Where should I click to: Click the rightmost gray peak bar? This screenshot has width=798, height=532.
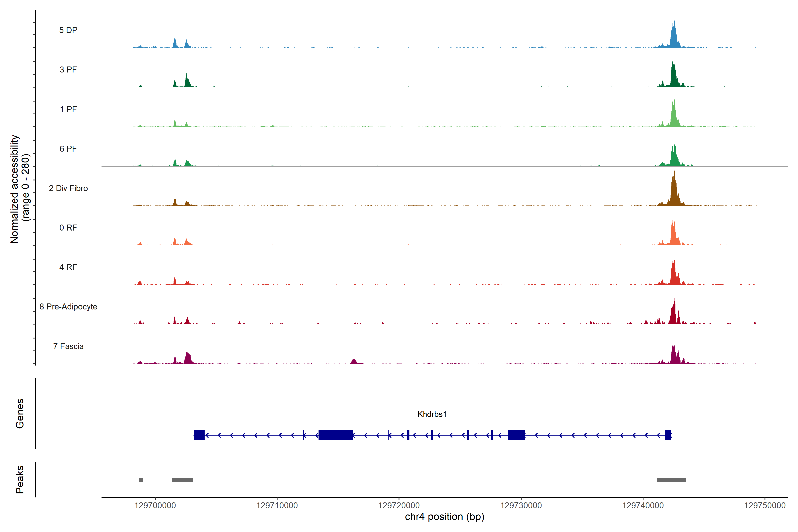pyautogui.click(x=671, y=480)
